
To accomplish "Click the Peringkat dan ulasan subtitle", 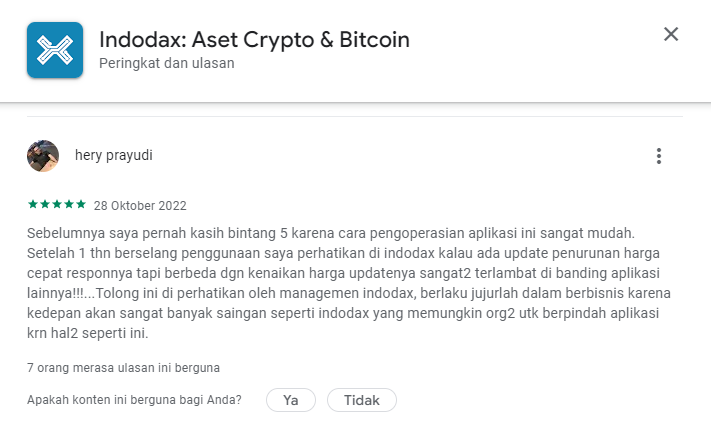I will pyautogui.click(x=166, y=63).
